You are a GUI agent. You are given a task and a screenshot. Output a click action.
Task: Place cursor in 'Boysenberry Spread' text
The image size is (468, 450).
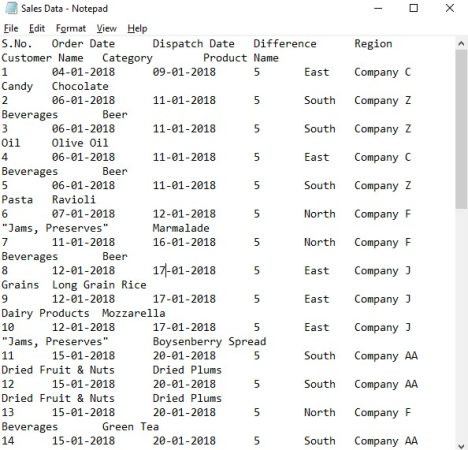209,342
